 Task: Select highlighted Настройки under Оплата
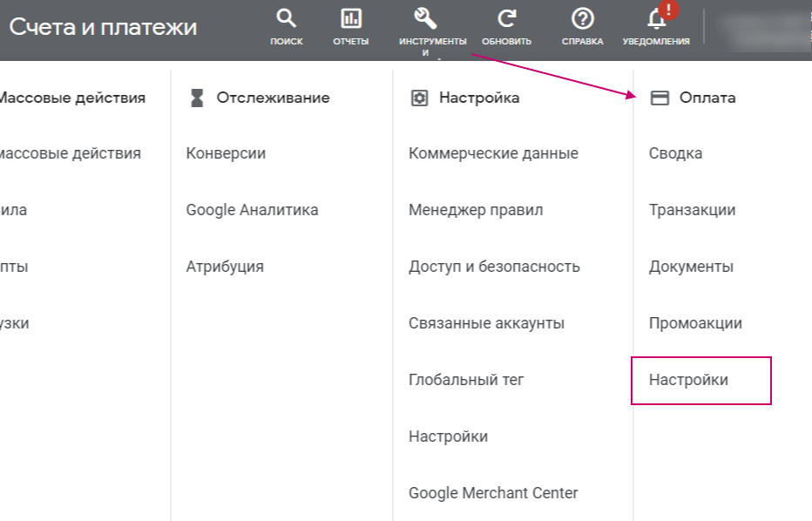point(688,380)
